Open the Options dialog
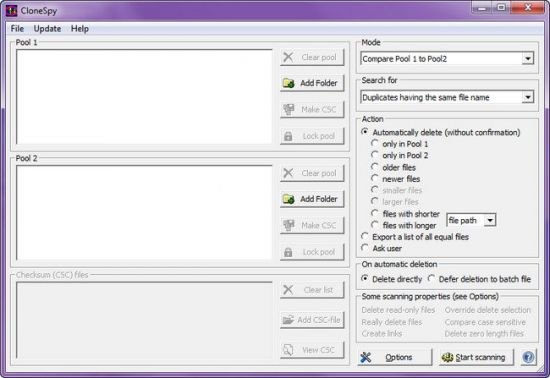 pos(395,357)
